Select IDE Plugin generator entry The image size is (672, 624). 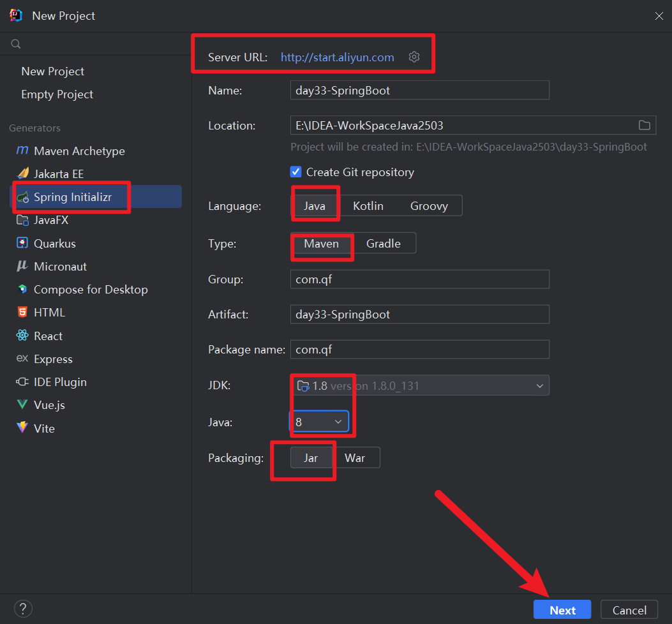point(60,382)
